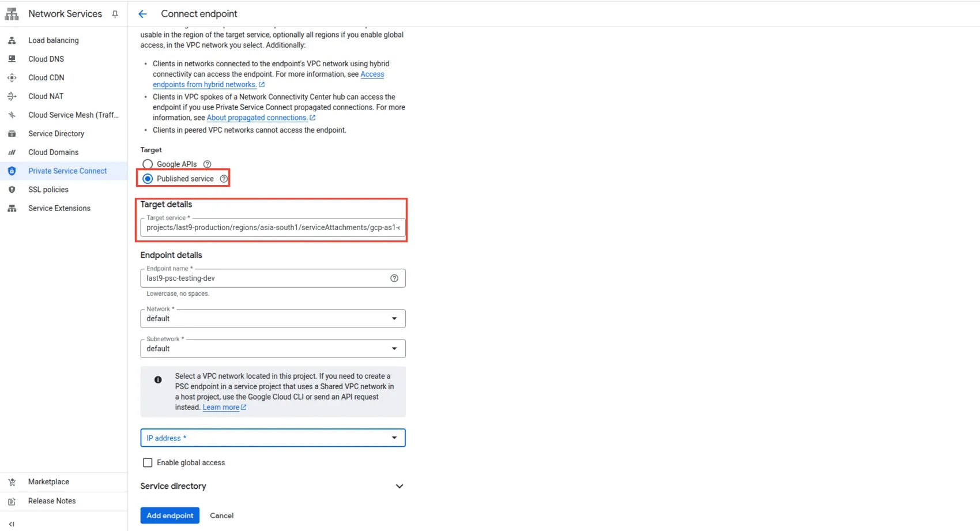980x531 pixels.
Task: Select the Published service radio button
Action: [x=148, y=179]
